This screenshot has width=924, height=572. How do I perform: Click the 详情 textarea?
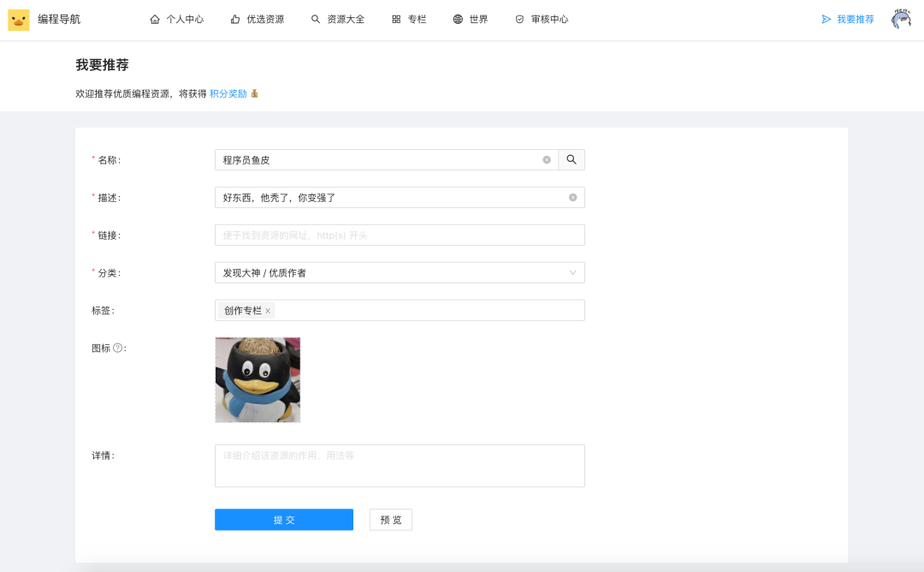(400, 466)
